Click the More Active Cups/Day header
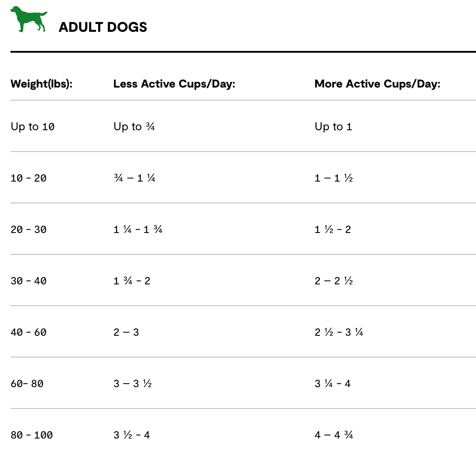The image size is (476, 459). pyautogui.click(x=377, y=84)
